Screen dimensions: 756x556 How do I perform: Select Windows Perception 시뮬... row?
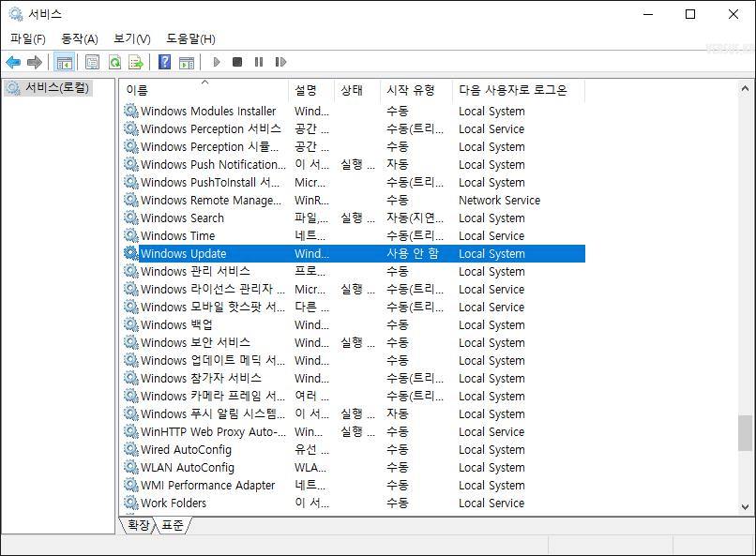(x=354, y=146)
